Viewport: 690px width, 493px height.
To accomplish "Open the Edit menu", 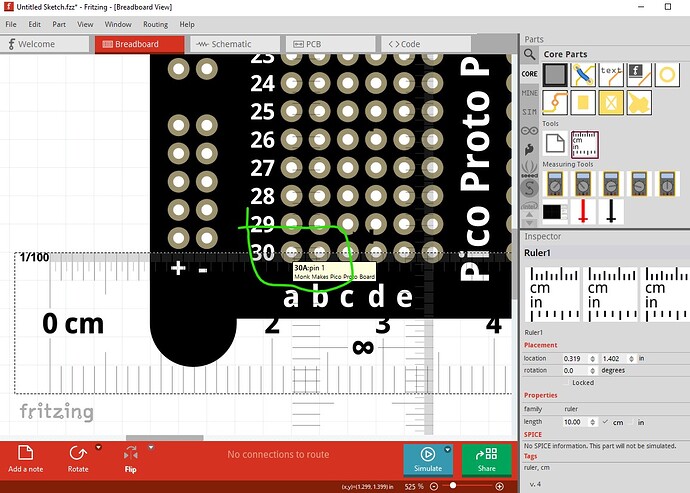I will [x=34, y=24].
